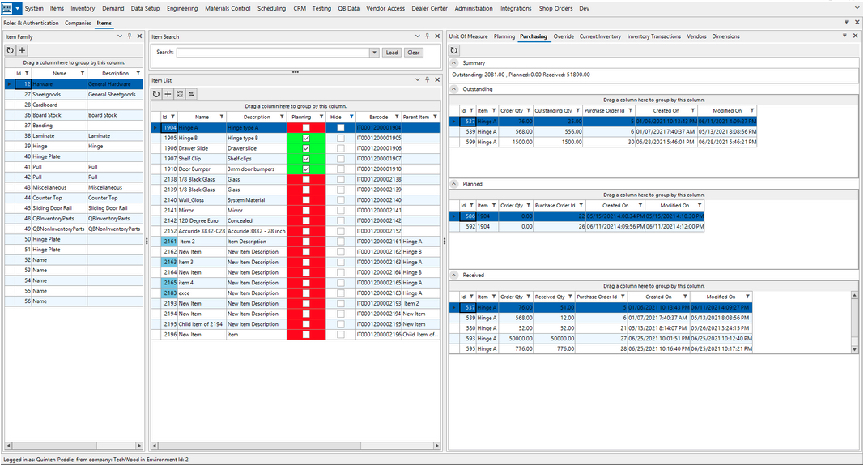Pin the Item List panel

[x=427, y=79]
